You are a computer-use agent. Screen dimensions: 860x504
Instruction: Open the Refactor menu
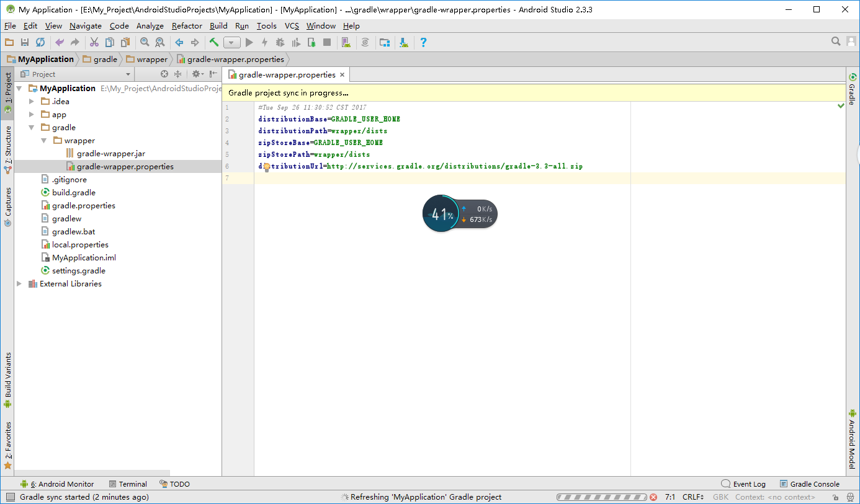[187, 25]
